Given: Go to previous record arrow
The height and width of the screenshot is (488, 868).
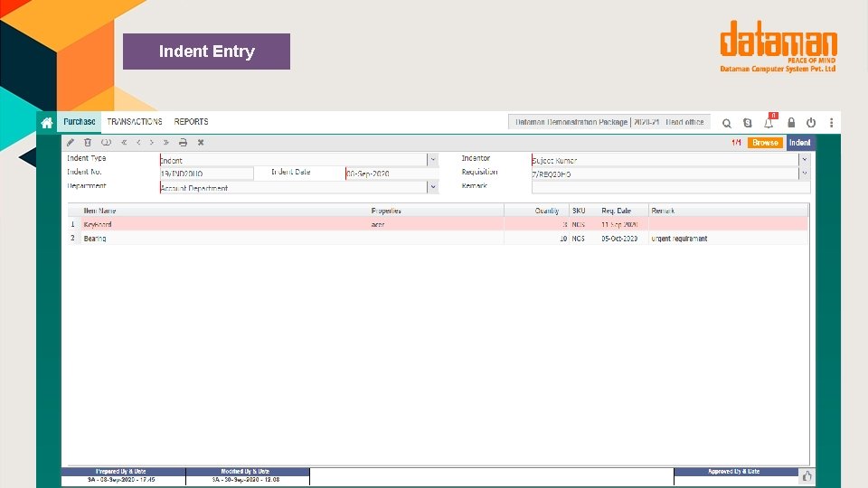Looking at the screenshot, I should point(138,143).
